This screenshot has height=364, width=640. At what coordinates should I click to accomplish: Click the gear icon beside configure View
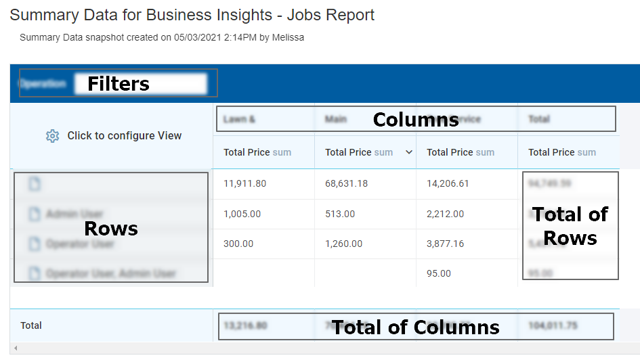(52, 136)
